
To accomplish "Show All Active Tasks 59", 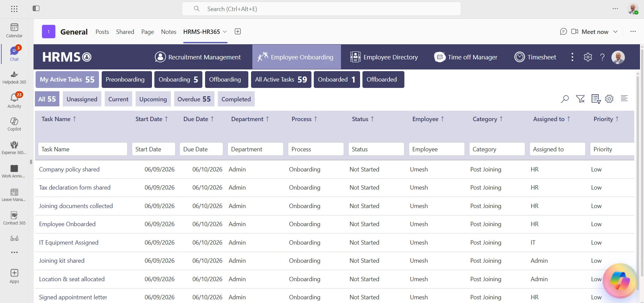I will [x=281, y=80].
